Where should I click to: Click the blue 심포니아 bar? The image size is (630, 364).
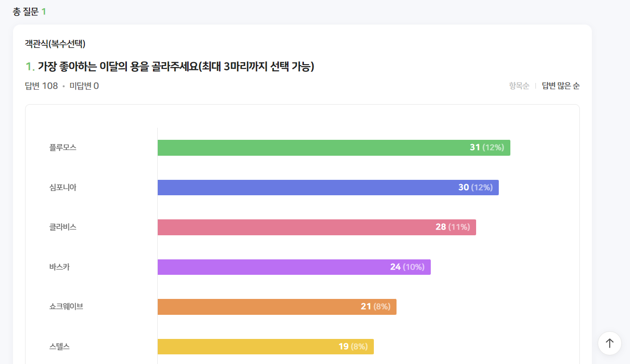pos(328,188)
